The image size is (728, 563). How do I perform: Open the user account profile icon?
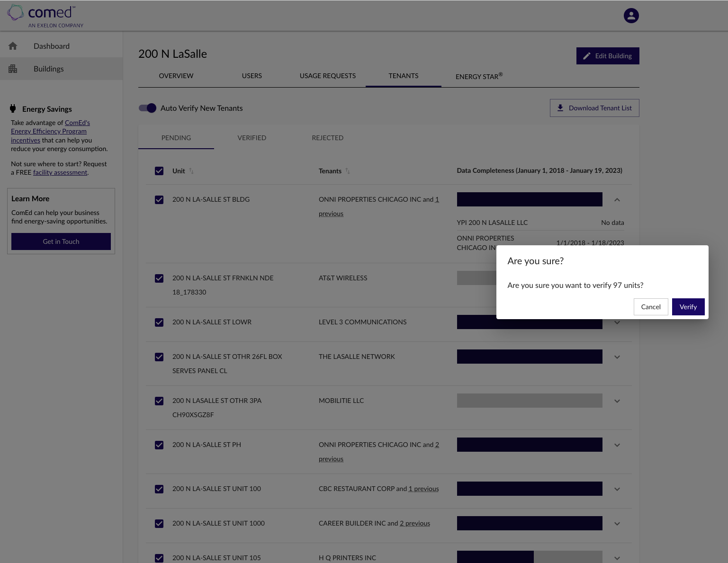(631, 16)
